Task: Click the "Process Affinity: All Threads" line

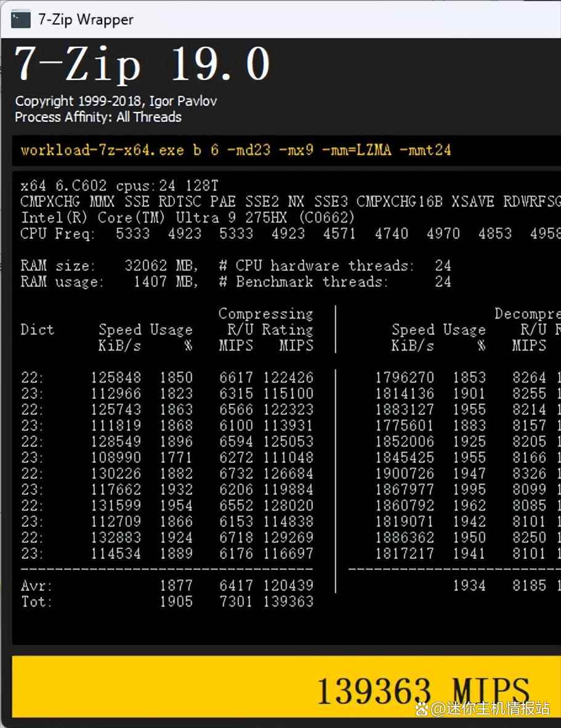Action: (98, 117)
